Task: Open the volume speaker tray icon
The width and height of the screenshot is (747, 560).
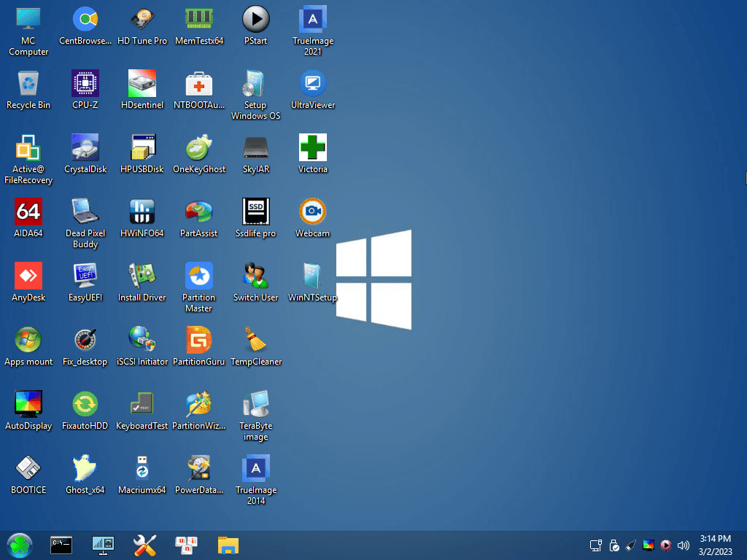Action: [683, 545]
